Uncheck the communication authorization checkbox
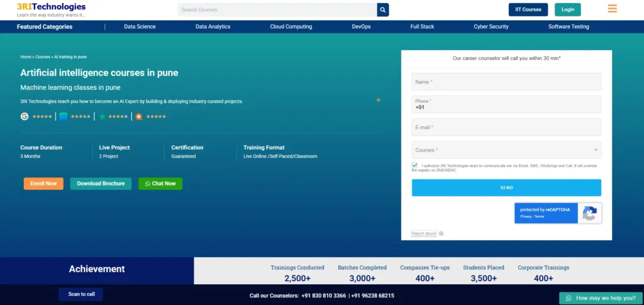Screen dimensions: 644x305 coord(414,165)
